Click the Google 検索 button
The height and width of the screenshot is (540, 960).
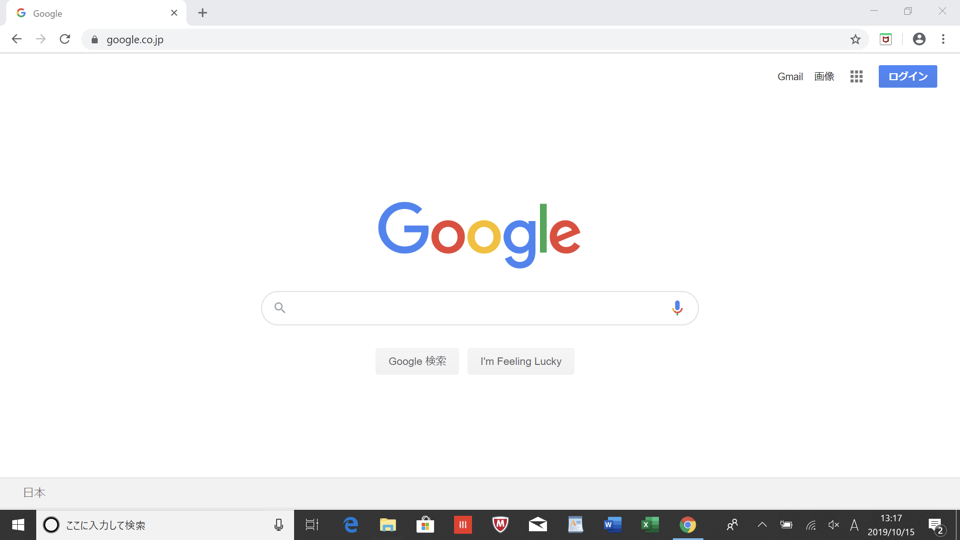417,361
